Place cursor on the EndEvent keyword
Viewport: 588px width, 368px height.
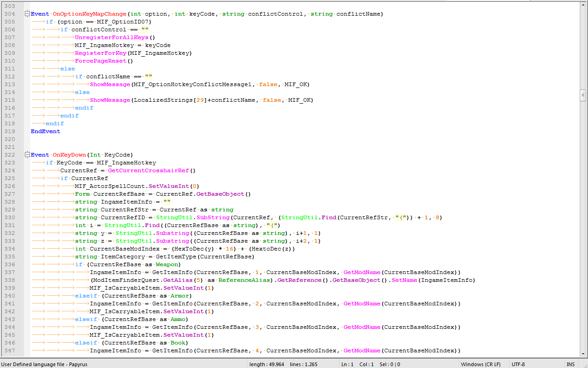pos(45,131)
